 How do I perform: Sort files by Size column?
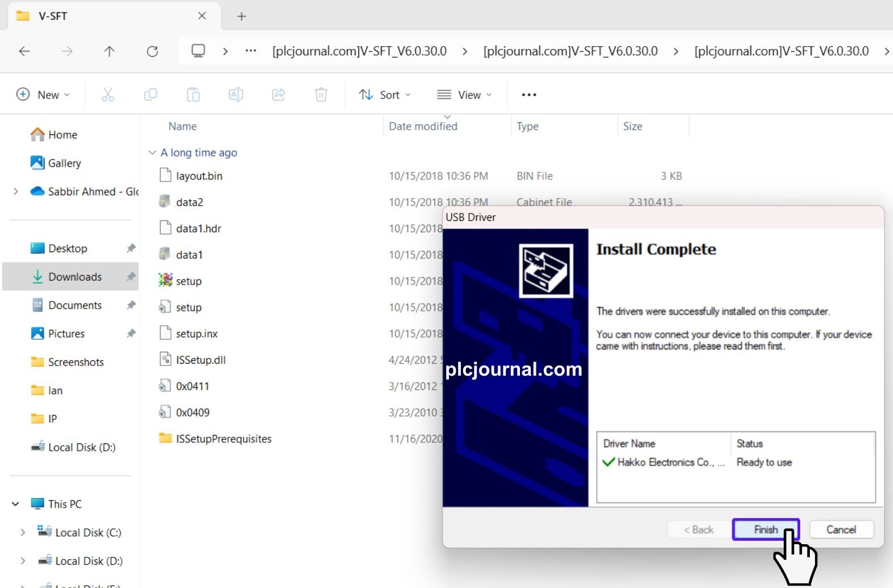coord(632,126)
